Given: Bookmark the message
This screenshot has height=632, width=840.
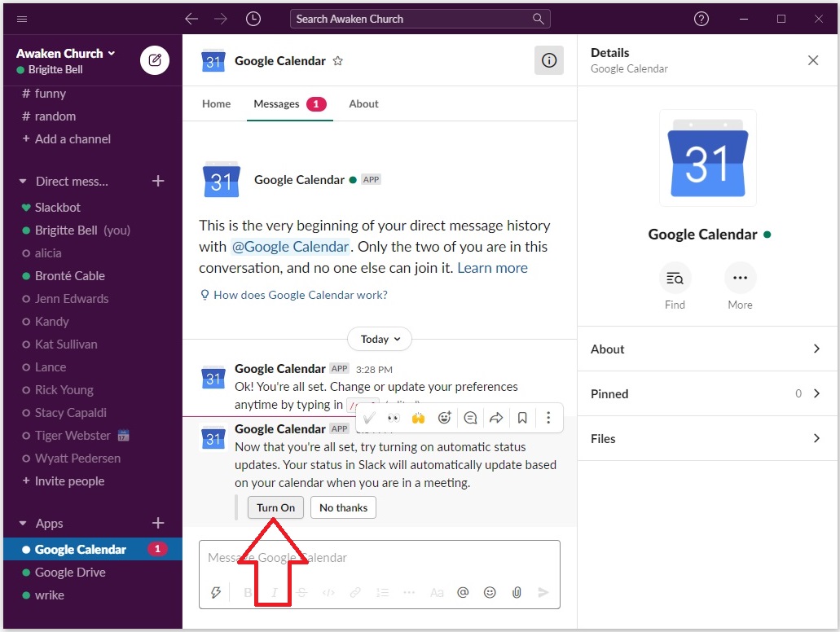Looking at the screenshot, I should click(522, 418).
